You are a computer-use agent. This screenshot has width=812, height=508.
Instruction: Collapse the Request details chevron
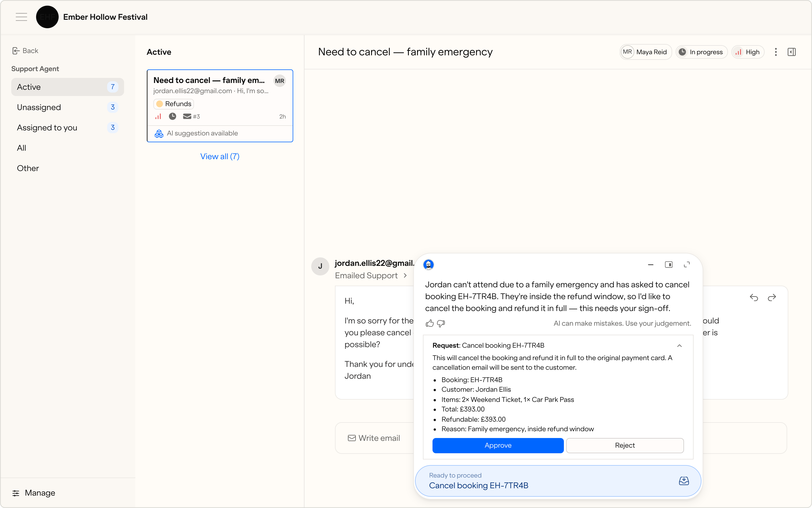click(x=679, y=346)
